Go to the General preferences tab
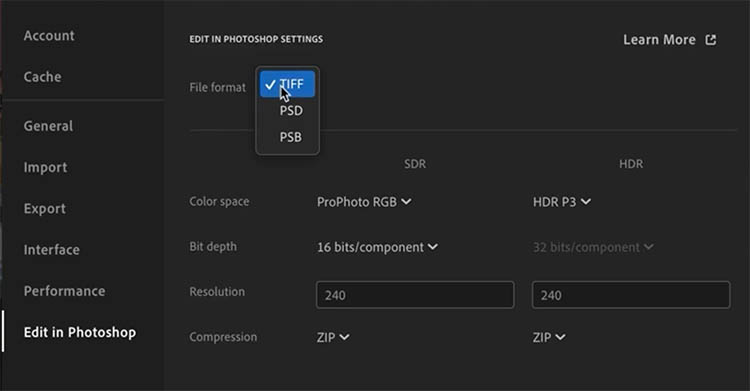This screenshot has width=750, height=391. click(48, 126)
